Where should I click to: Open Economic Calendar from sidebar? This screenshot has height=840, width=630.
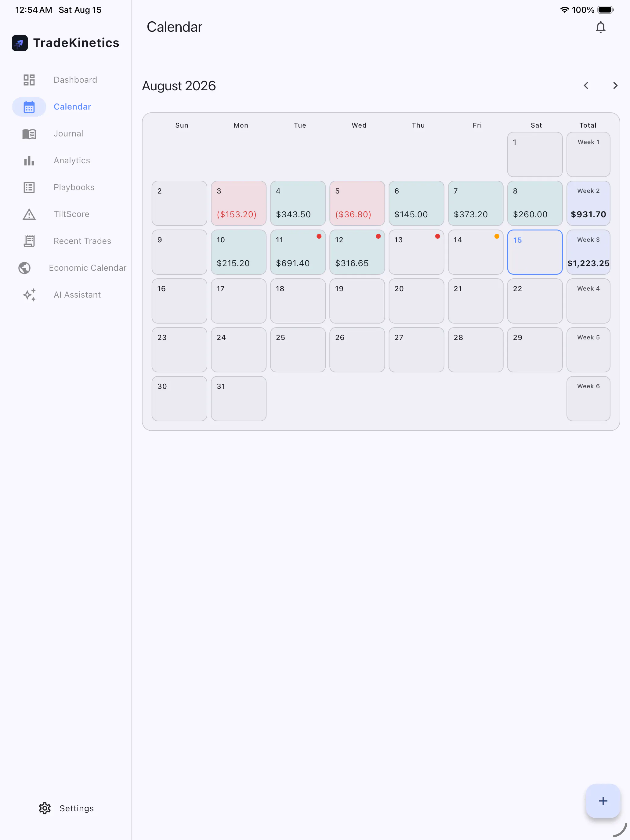88,268
